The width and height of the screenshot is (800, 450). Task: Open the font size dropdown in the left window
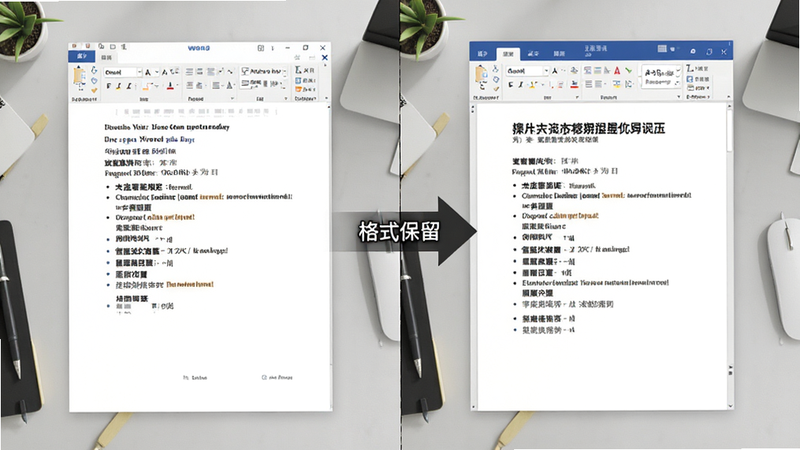[x=157, y=72]
